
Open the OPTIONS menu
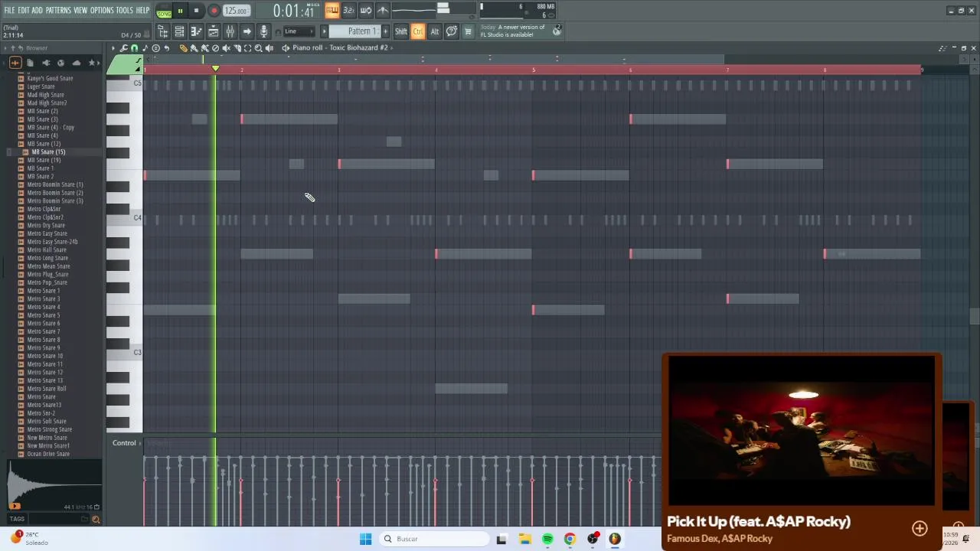[x=102, y=10]
